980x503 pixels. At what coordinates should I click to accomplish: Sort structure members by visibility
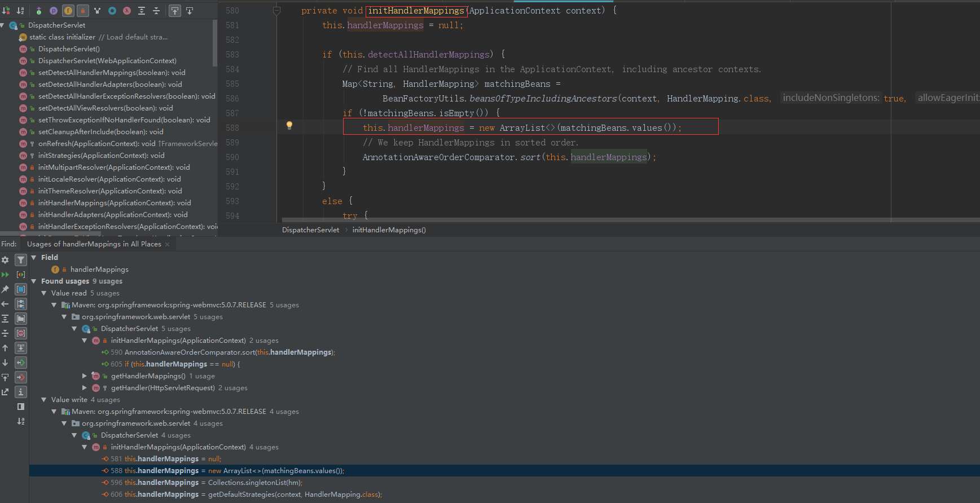pos(6,11)
